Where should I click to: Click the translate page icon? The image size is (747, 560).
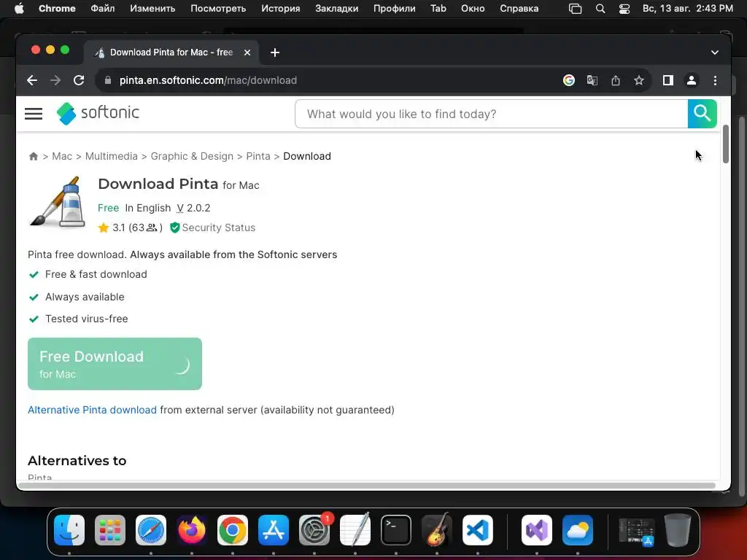tap(592, 80)
